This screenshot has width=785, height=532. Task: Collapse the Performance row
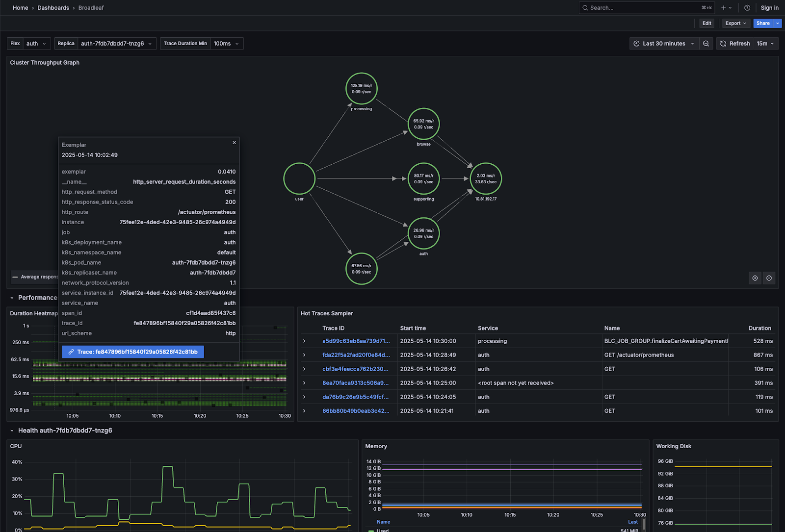coord(12,298)
